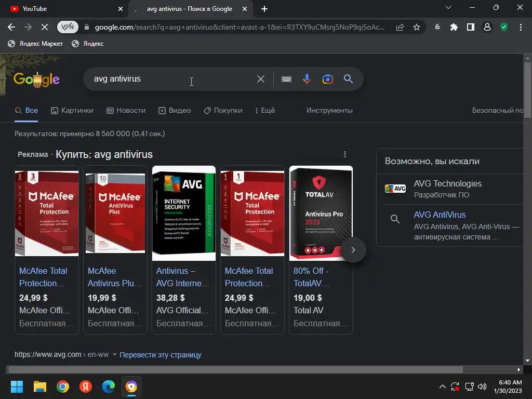Select the Видео search tab
This screenshot has width=532, height=399.
tap(175, 111)
